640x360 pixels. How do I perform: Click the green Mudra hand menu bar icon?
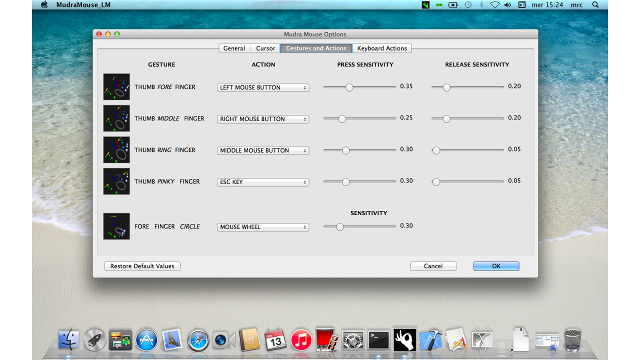coord(426,5)
